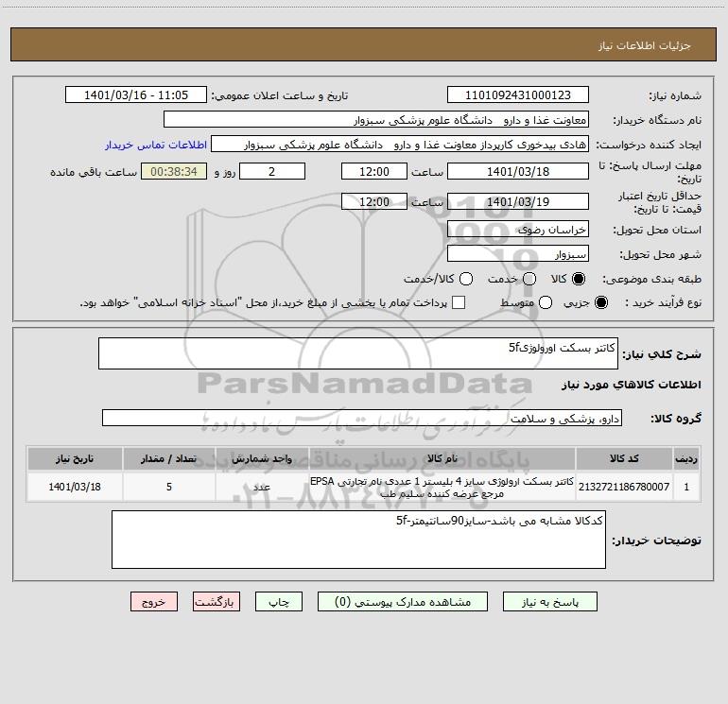Open اطلاعات تماس خریدار link

coord(156,145)
